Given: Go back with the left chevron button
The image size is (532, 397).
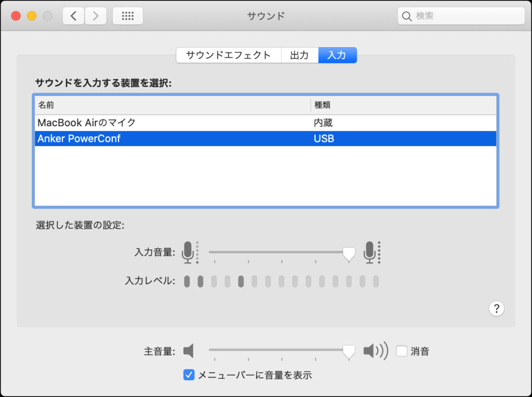Looking at the screenshot, I should click(73, 16).
